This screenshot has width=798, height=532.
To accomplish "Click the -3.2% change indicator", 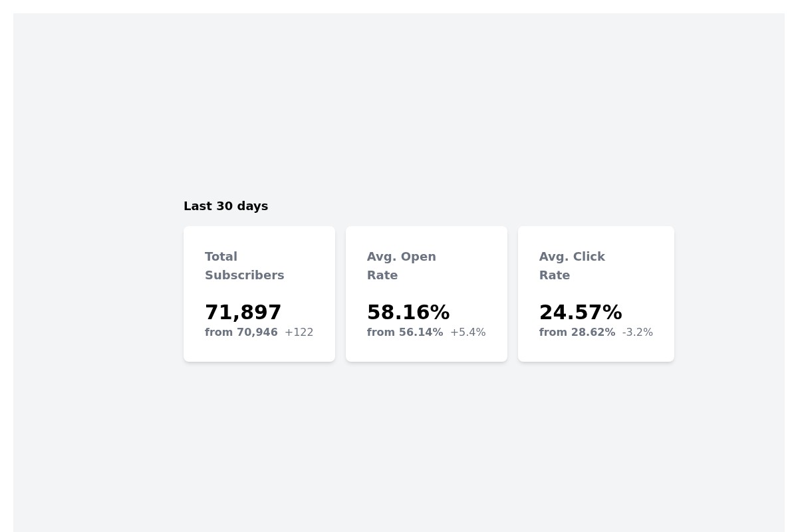I will pos(637,332).
